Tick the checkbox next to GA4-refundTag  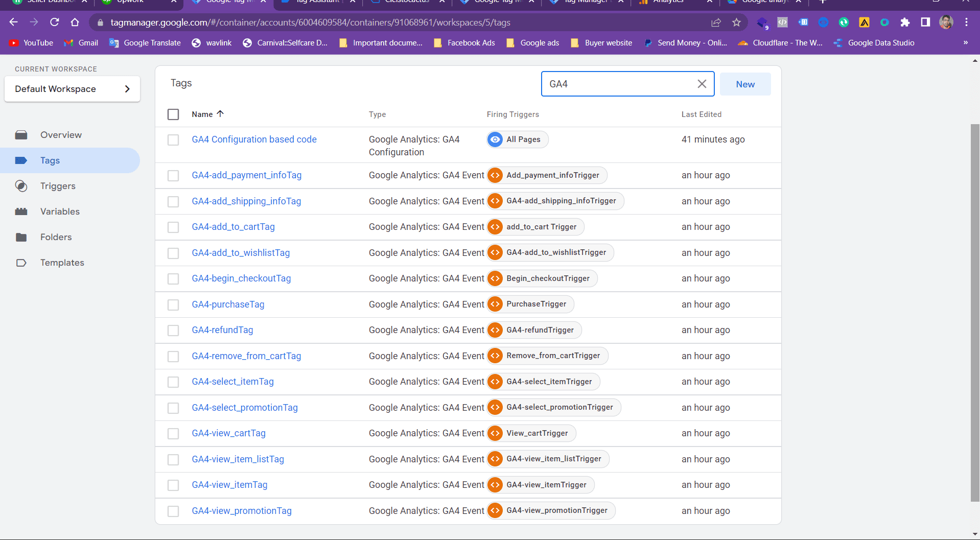pyautogui.click(x=173, y=330)
